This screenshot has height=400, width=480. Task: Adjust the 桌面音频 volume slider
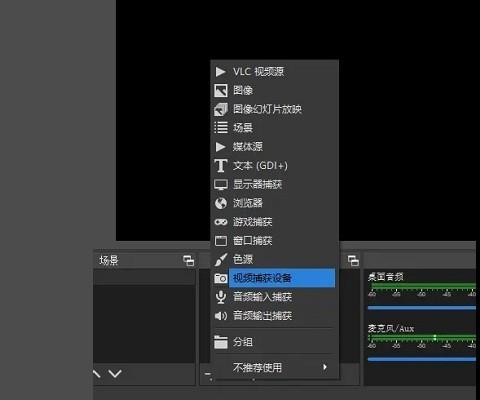point(422,308)
